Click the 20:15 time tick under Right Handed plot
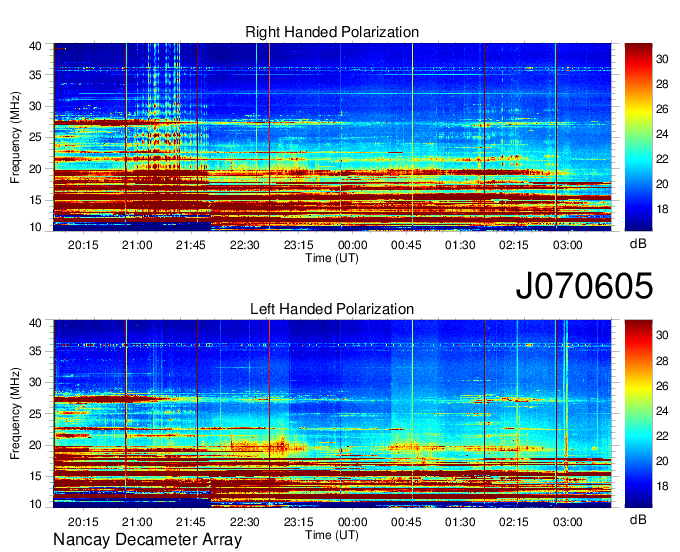Viewport: 680px width, 552px height. coord(83,245)
